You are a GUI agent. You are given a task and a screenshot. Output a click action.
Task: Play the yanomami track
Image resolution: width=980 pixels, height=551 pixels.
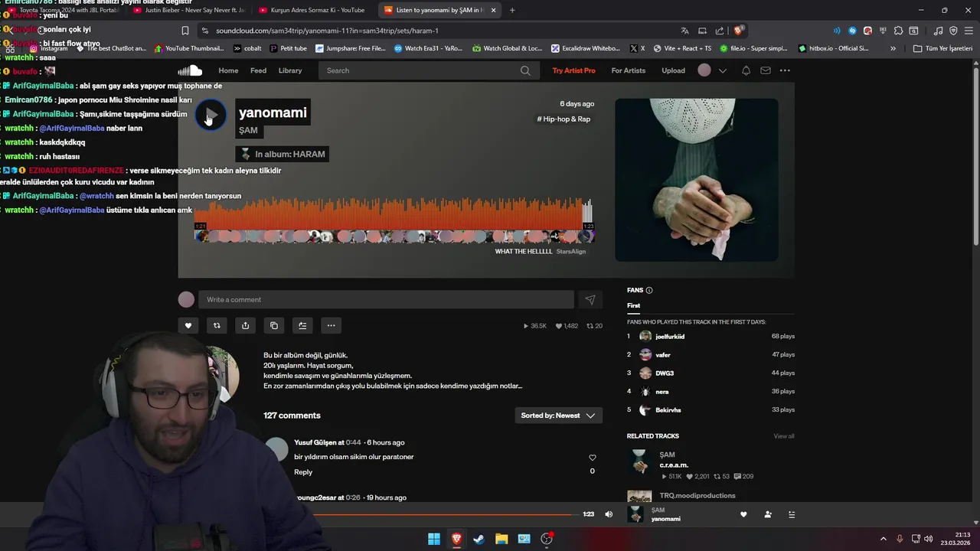(211, 116)
